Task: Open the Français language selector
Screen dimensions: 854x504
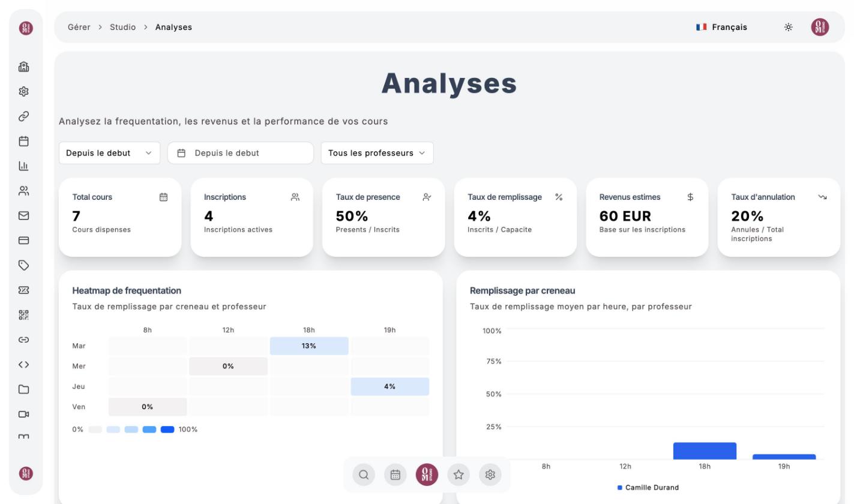Action: [x=722, y=27]
